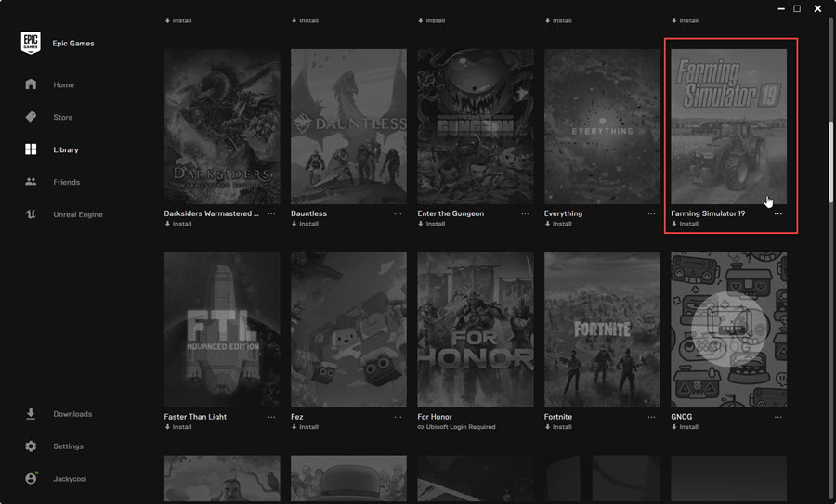Close the Epic Games launcher window
Screen dimensions: 836x504
817,8
